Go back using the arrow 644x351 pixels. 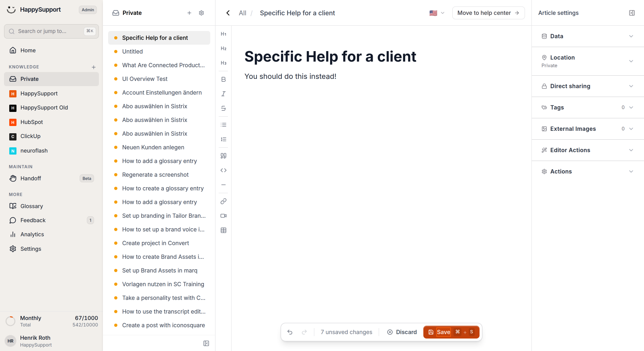(228, 13)
